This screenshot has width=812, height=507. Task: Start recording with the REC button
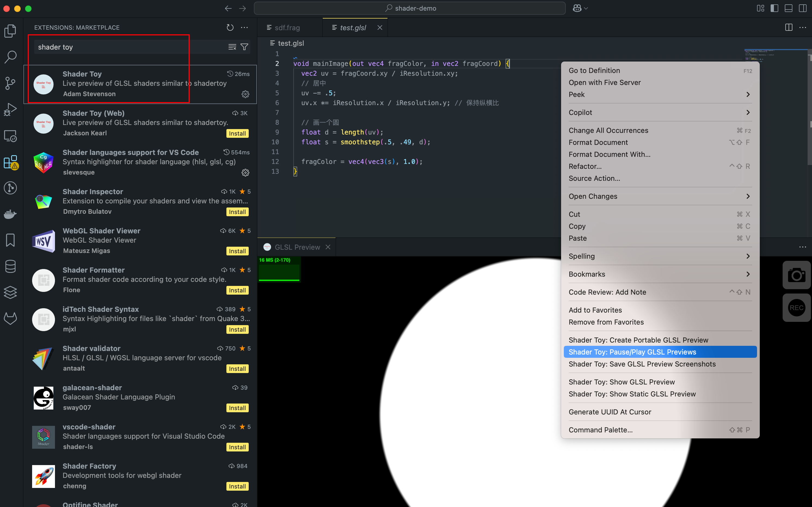796,308
